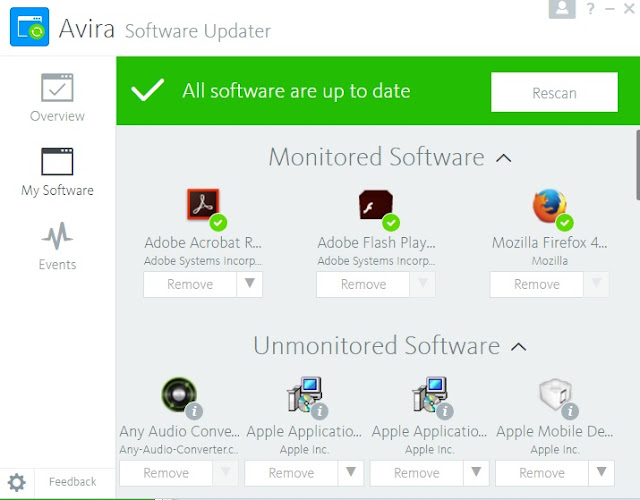Open dropdown arrow next to Adobe Flash Remove

[x=423, y=284]
